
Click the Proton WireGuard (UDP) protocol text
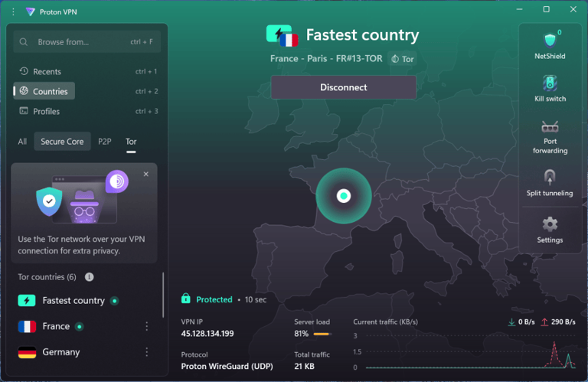coord(227,366)
